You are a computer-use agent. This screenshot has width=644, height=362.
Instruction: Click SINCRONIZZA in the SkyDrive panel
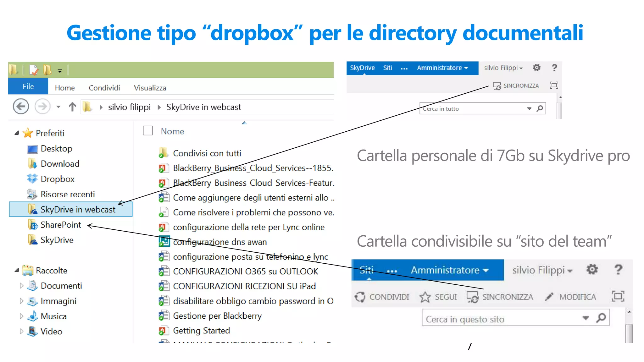(516, 85)
